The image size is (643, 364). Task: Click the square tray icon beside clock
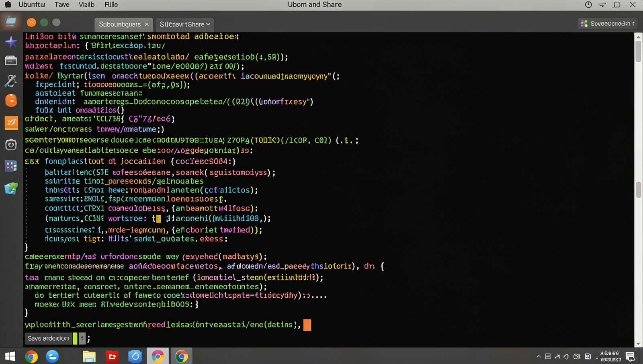coord(588,356)
